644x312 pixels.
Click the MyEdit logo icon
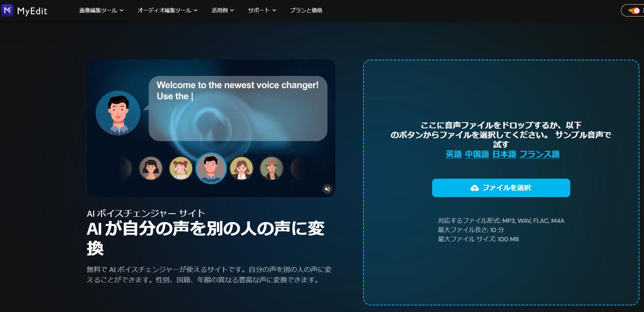[x=7, y=10]
